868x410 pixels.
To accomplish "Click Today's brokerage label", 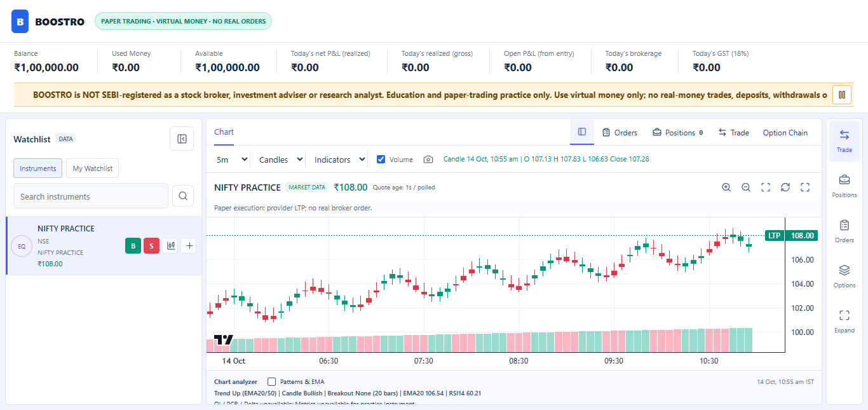I will 633,53.
